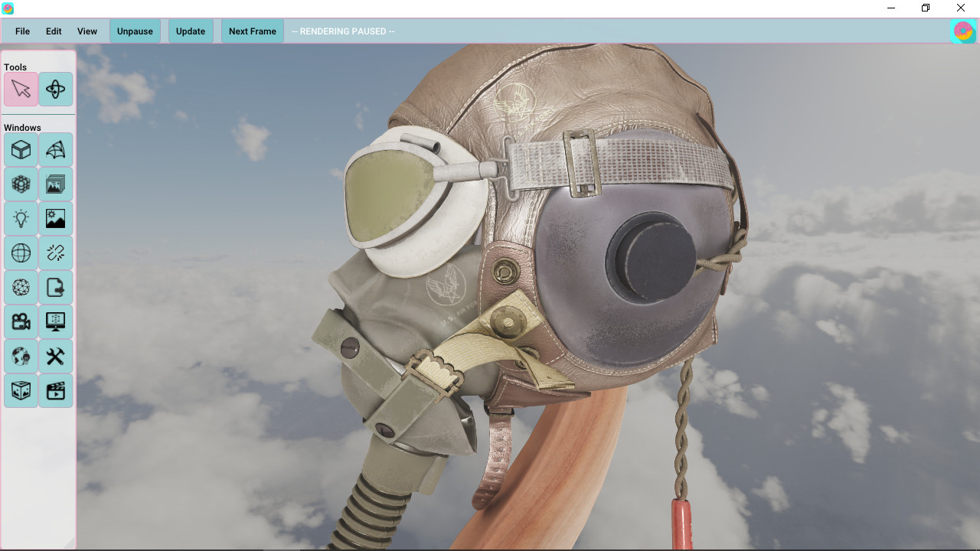Unpause the rendering

click(135, 31)
